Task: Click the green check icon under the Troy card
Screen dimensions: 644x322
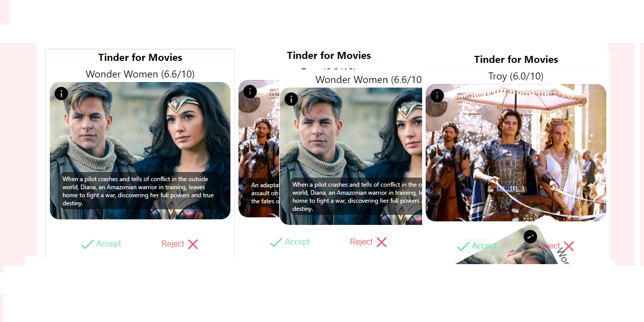Action: pyautogui.click(x=463, y=246)
